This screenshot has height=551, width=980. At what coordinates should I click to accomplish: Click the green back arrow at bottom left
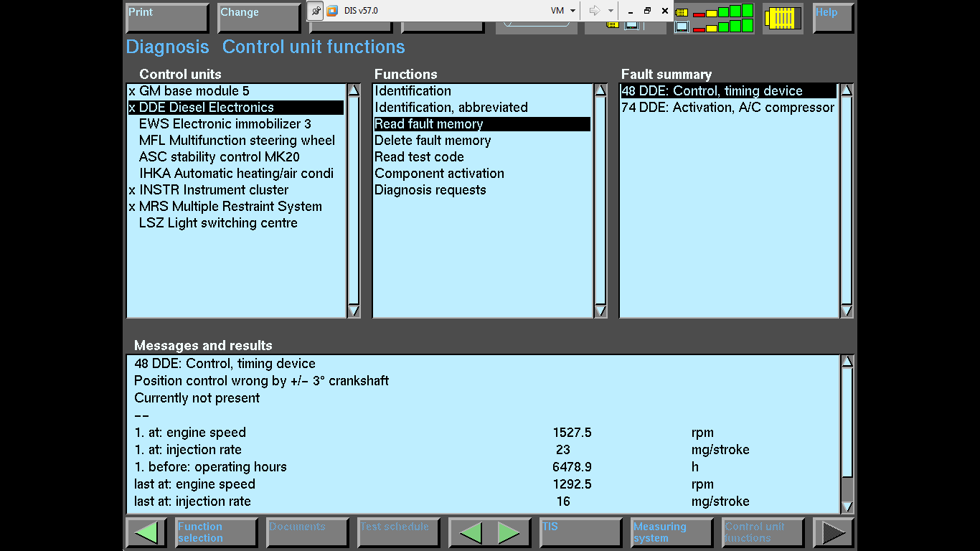(x=146, y=533)
